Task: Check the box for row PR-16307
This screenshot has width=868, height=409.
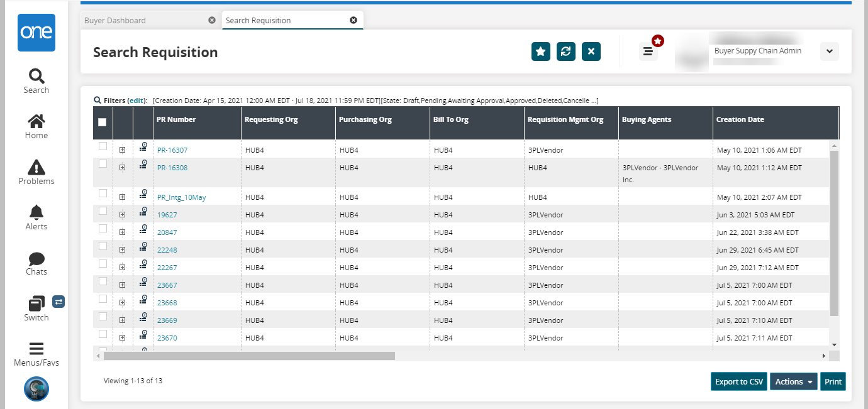Action: [x=103, y=146]
